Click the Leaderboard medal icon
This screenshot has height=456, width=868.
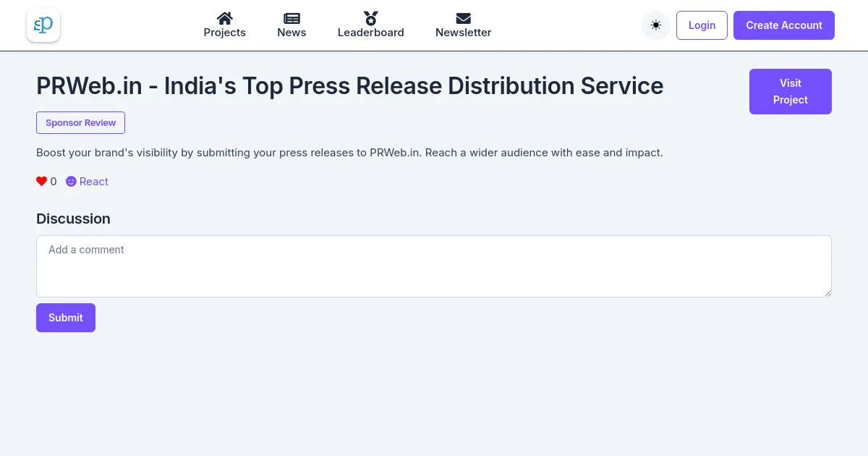370,18
